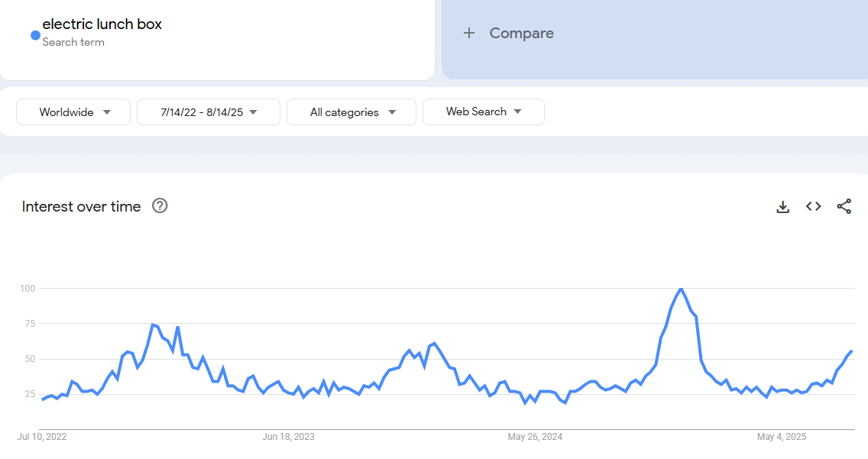This screenshot has height=459, width=868.
Task: Click the late-2022 peak near 75 on the chart
Action: 153,325
